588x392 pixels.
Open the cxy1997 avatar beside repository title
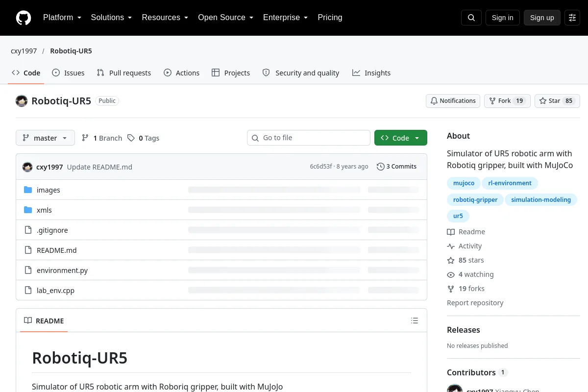pos(22,101)
